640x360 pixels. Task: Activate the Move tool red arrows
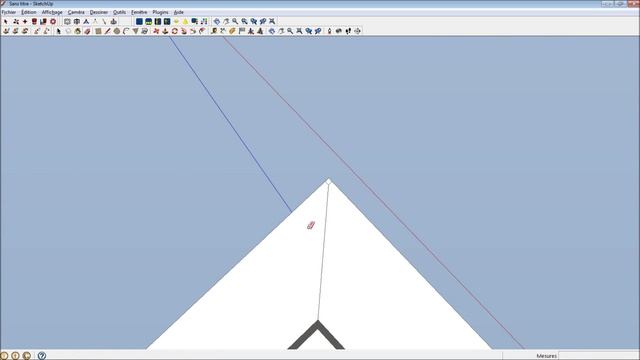(x=156, y=31)
